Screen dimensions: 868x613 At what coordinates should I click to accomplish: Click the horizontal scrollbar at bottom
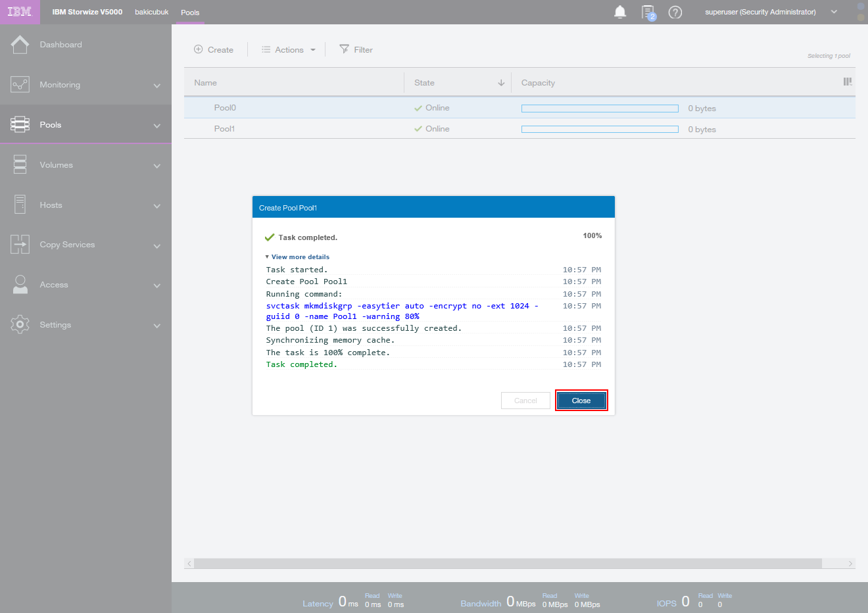coord(508,564)
